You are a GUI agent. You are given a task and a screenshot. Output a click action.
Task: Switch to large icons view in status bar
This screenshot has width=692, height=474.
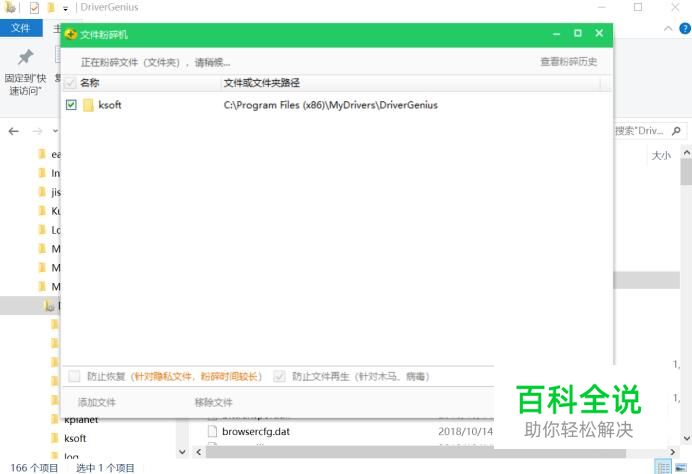pyautogui.click(x=681, y=467)
